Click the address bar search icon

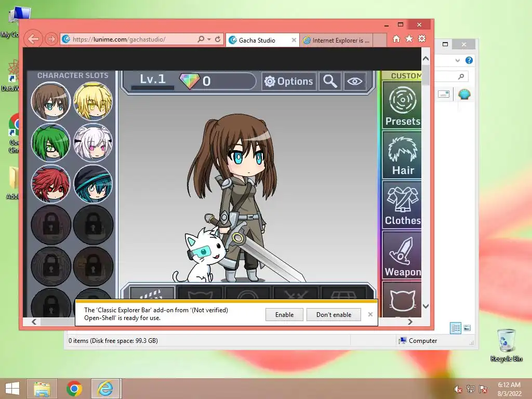coord(201,39)
